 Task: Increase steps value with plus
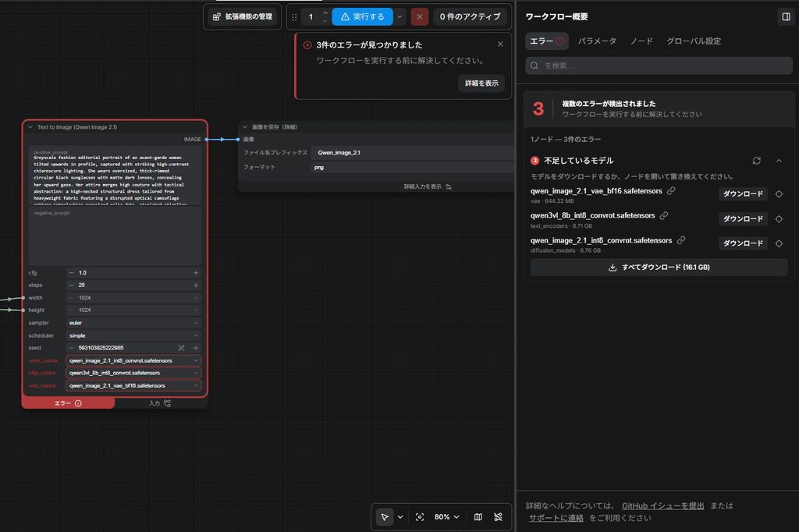click(196, 285)
